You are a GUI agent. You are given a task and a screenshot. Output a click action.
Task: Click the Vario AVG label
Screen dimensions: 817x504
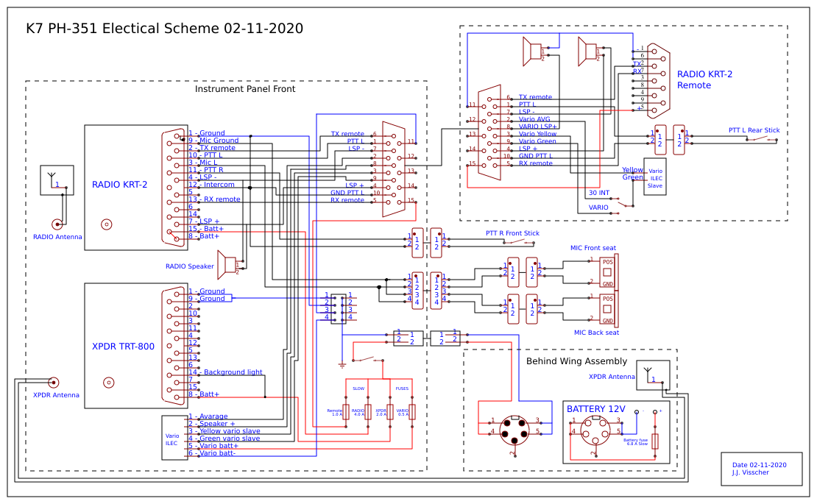point(534,119)
